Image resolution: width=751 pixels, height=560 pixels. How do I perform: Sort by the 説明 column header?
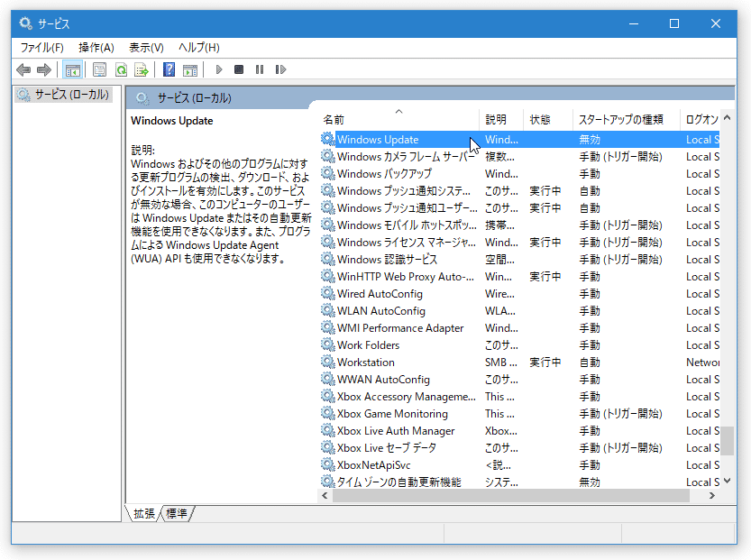tap(501, 119)
